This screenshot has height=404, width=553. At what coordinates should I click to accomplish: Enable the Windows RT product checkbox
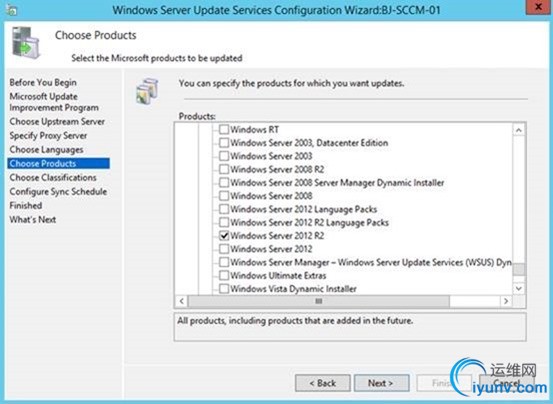224,129
